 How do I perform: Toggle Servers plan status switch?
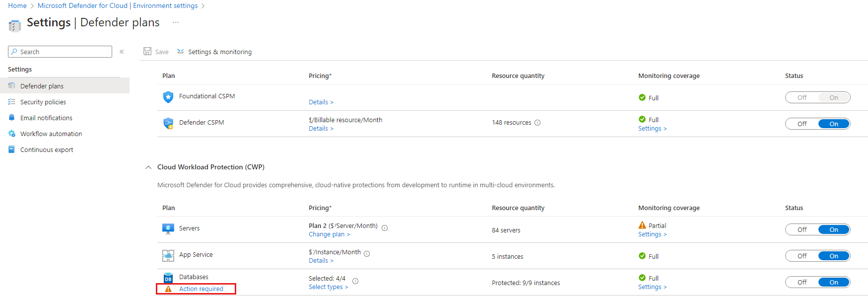pos(817,229)
